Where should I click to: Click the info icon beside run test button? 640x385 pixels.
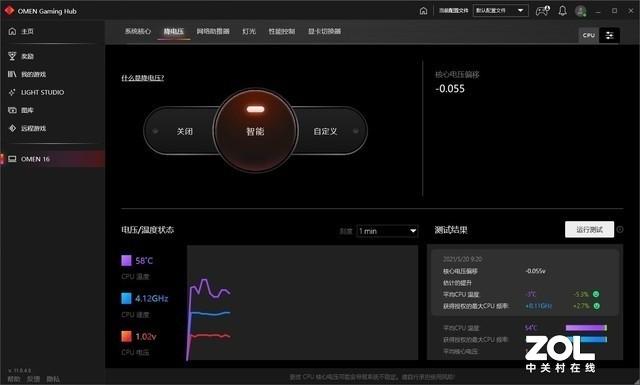[620, 229]
